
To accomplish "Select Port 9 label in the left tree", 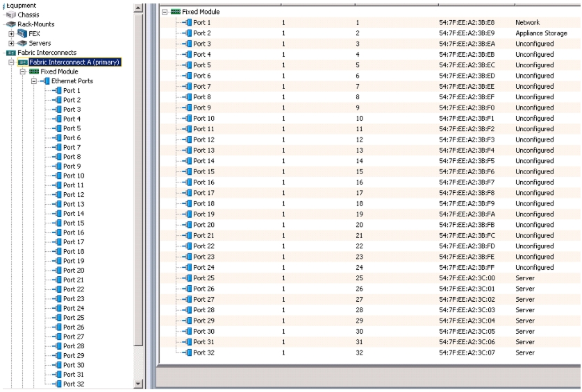I will (x=72, y=166).
